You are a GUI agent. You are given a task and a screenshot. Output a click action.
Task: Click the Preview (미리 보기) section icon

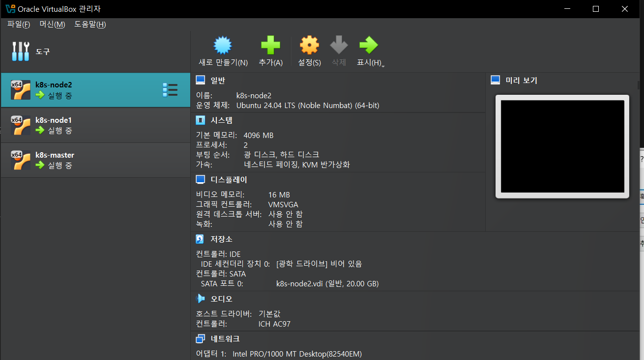click(496, 80)
